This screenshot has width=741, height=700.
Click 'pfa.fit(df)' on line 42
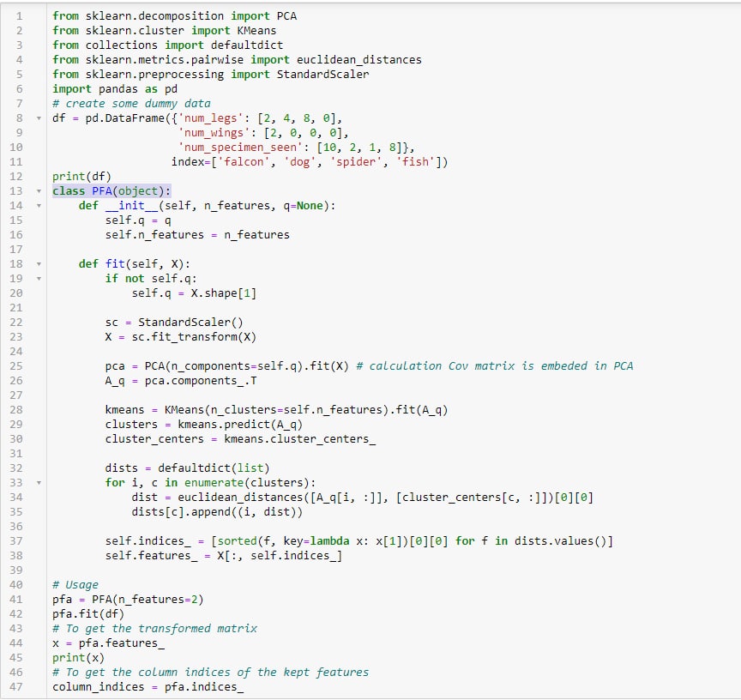point(88,614)
